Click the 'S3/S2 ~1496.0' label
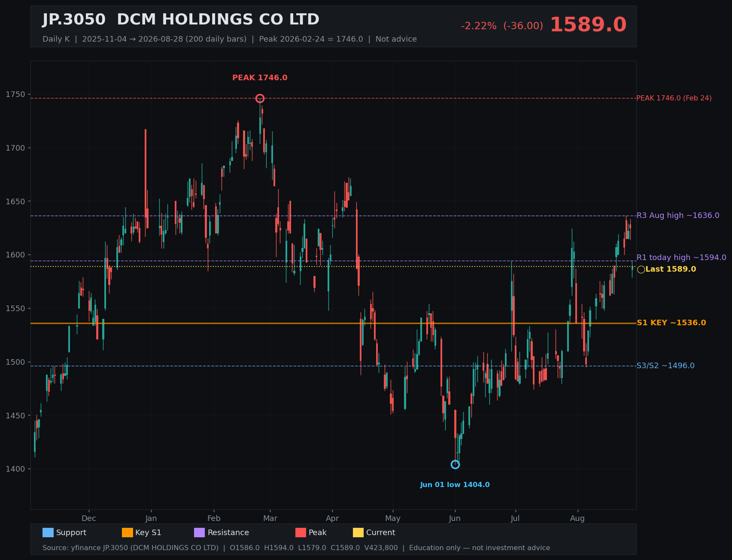732x560 pixels. coord(665,366)
